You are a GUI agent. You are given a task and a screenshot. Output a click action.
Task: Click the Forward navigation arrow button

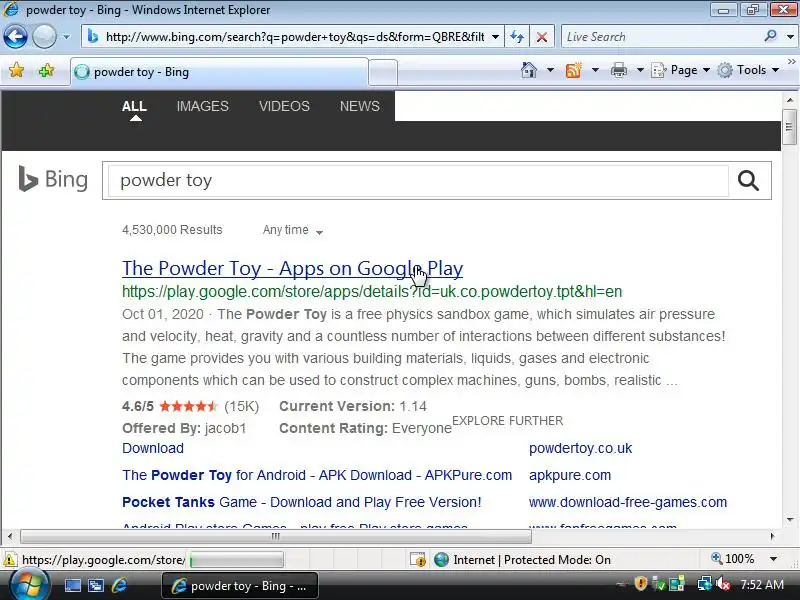coord(44,37)
